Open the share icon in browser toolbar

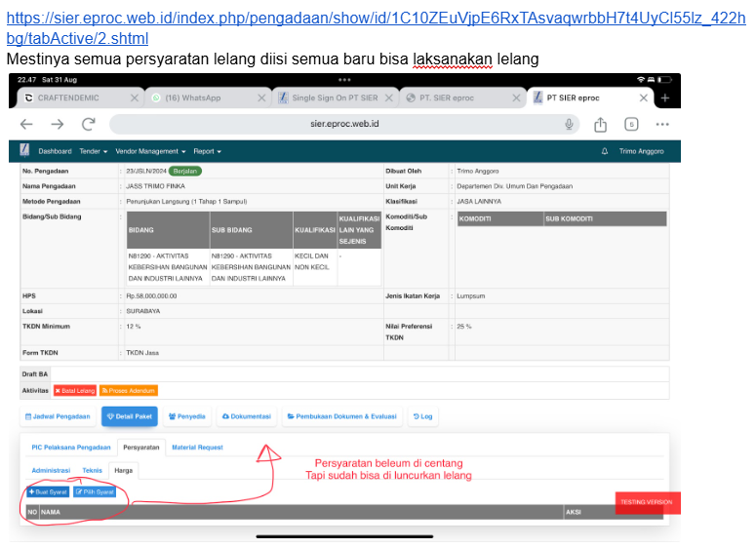coord(601,124)
